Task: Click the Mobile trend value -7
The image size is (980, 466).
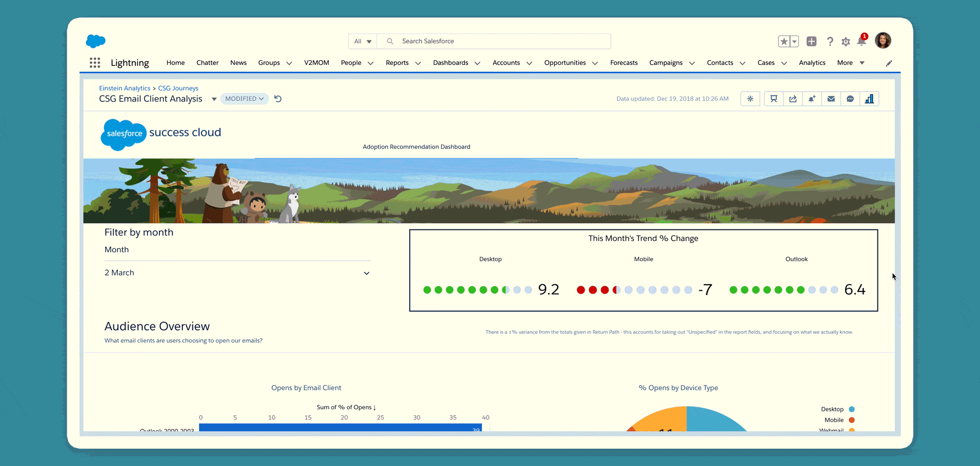Action: tap(705, 290)
